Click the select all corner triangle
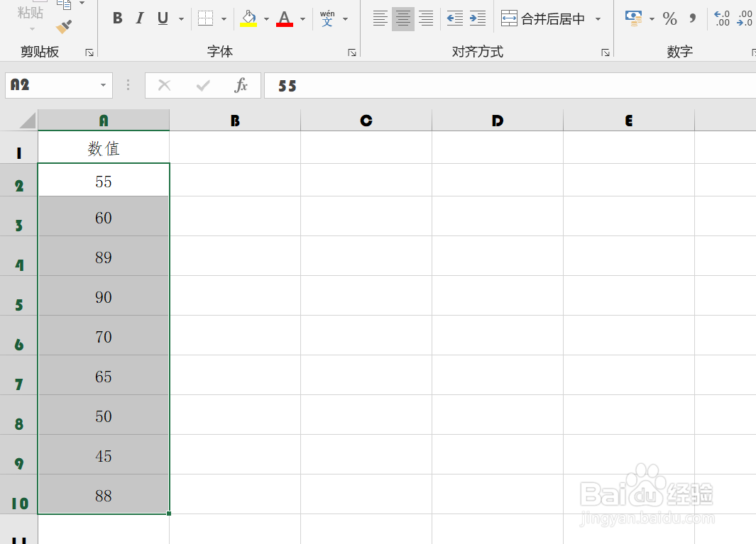Viewport: 756px width, 544px height. pyautogui.click(x=28, y=121)
